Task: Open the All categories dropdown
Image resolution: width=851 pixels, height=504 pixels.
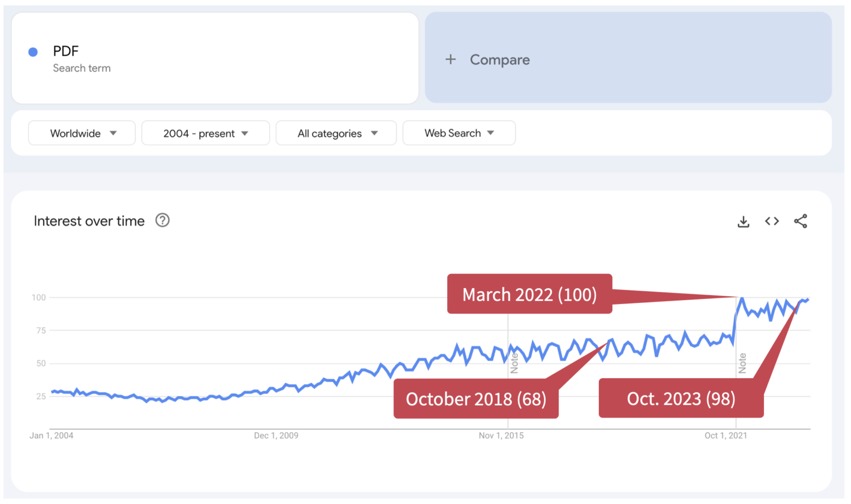Action: pos(336,133)
